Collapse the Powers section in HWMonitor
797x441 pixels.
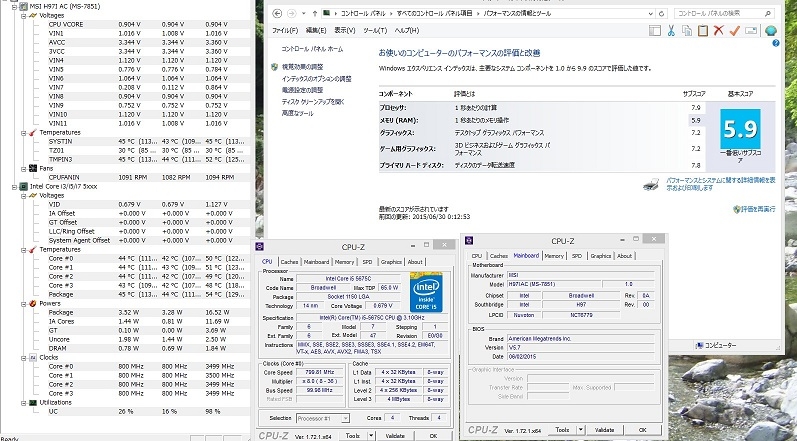click(x=22, y=303)
